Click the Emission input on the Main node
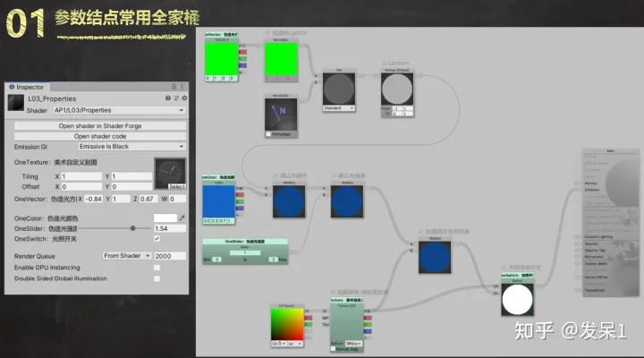644x358 pixels. coord(592,190)
